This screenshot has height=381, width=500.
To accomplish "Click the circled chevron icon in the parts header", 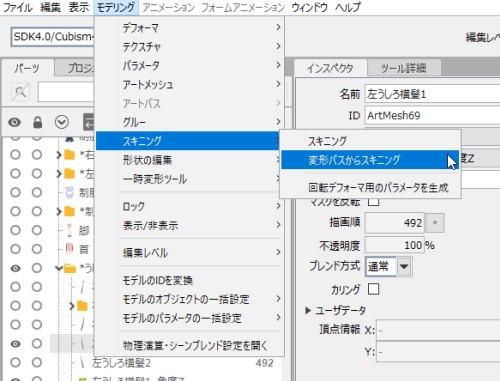I will tap(62, 122).
